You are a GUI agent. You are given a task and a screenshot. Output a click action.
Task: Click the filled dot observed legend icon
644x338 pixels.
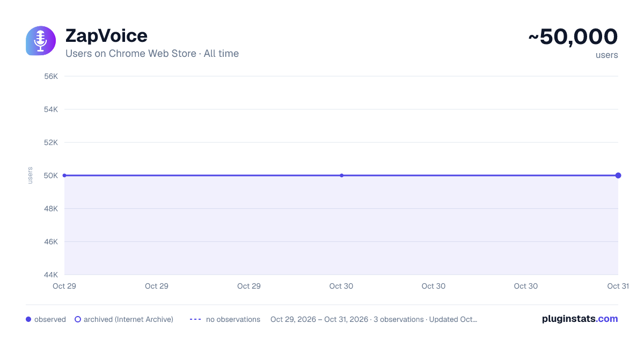coord(28,319)
